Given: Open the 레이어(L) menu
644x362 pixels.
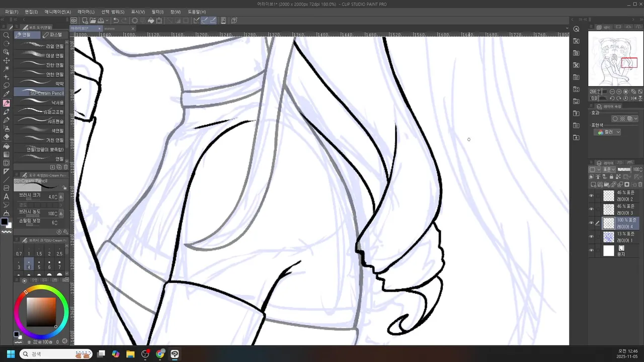Looking at the screenshot, I should pos(86,12).
